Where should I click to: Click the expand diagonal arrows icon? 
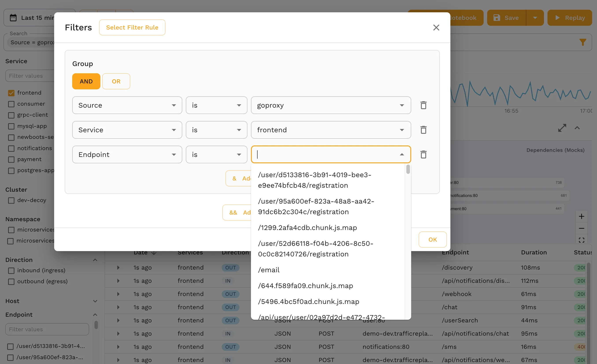coord(562,128)
